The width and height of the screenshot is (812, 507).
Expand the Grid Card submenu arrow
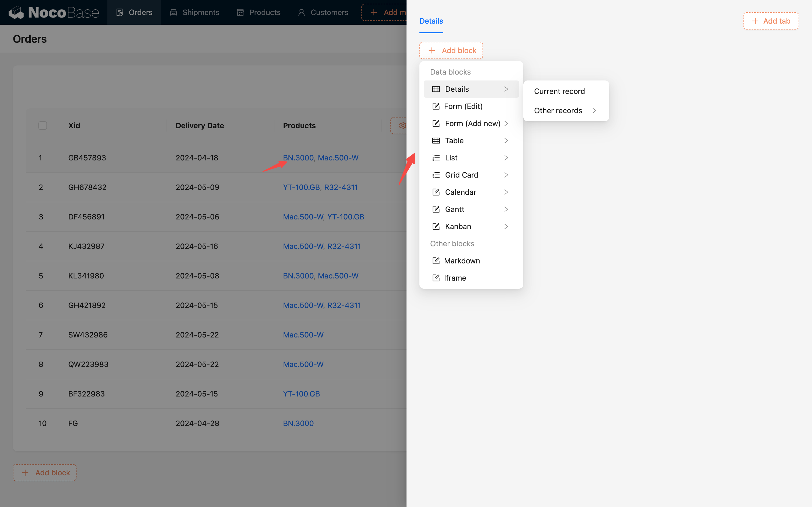(506, 175)
